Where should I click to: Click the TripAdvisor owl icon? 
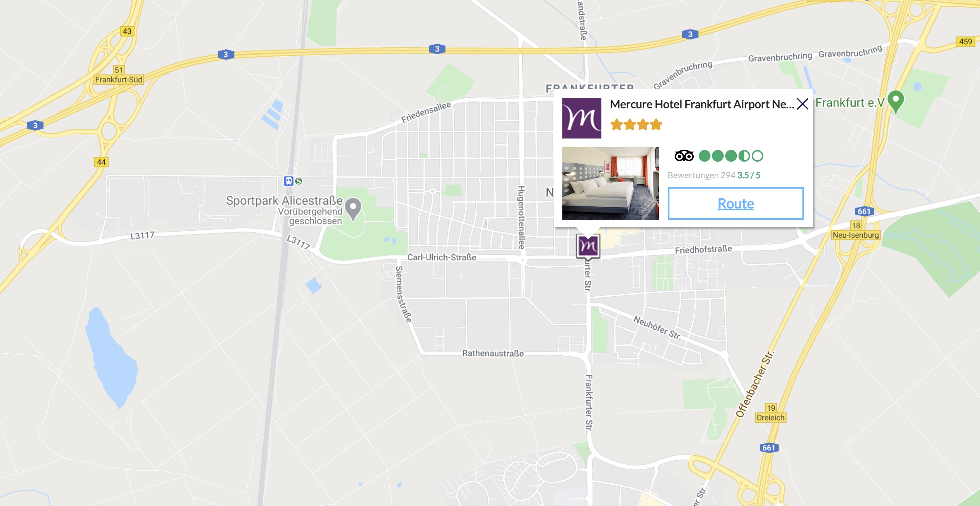684,156
